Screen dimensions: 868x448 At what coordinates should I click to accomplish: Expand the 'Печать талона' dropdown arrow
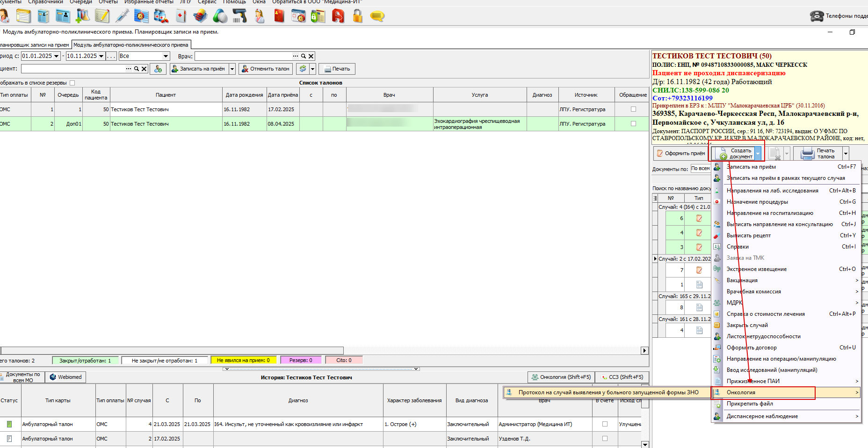[x=846, y=153]
